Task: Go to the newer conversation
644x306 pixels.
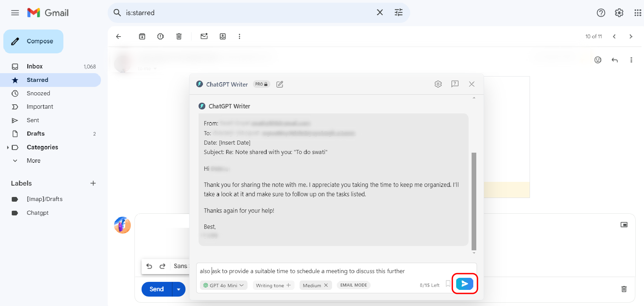Action: [x=614, y=36]
